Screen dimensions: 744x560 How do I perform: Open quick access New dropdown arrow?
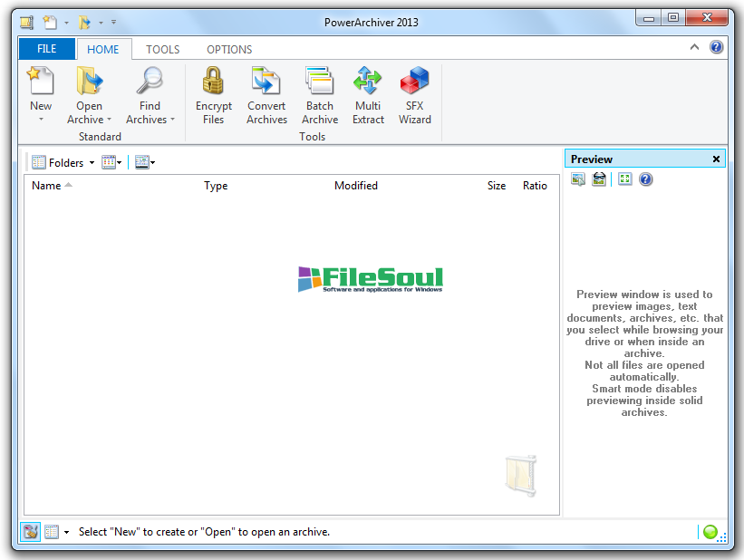[x=66, y=23]
